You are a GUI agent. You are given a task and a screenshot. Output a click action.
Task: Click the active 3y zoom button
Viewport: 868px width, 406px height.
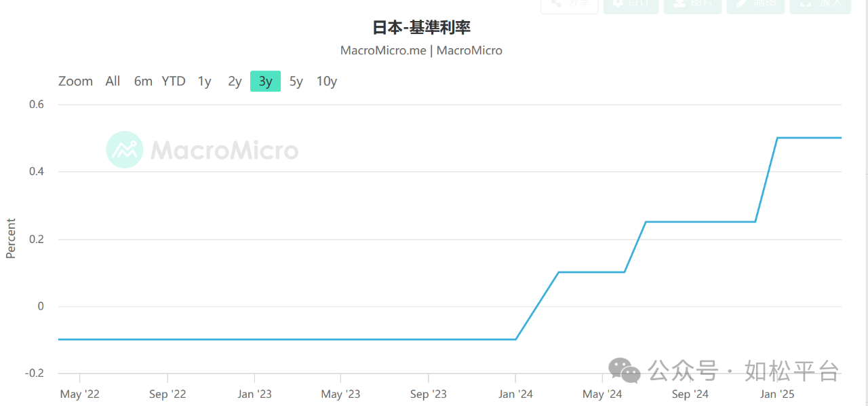click(x=265, y=81)
